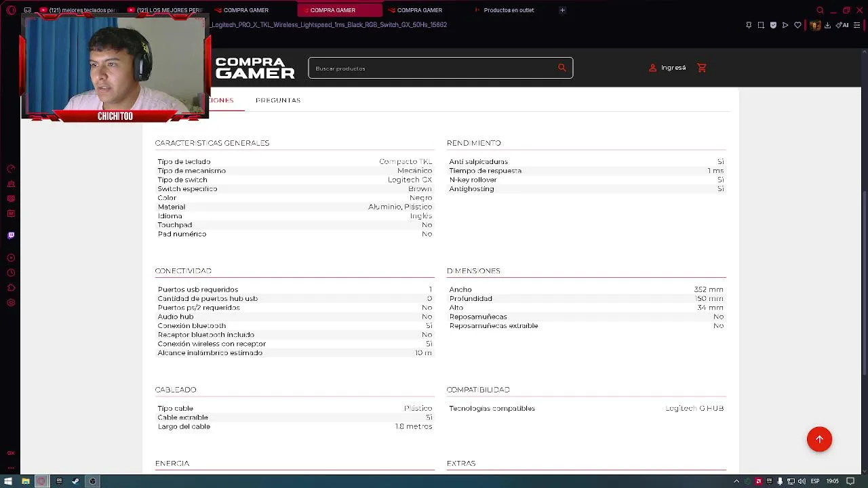The height and width of the screenshot is (488, 868).
Task: Click the 'Compacto TKL' keyboard type value
Action: pyautogui.click(x=406, y=162)
